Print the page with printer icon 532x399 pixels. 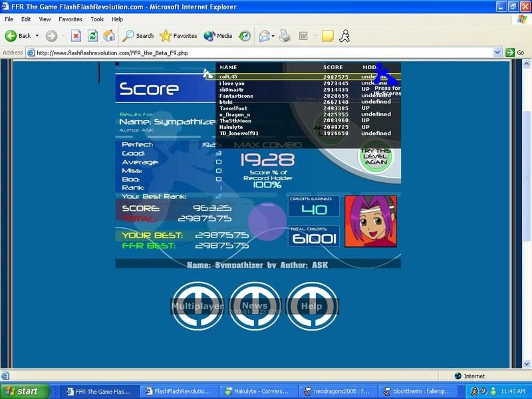tap(285, 36)
